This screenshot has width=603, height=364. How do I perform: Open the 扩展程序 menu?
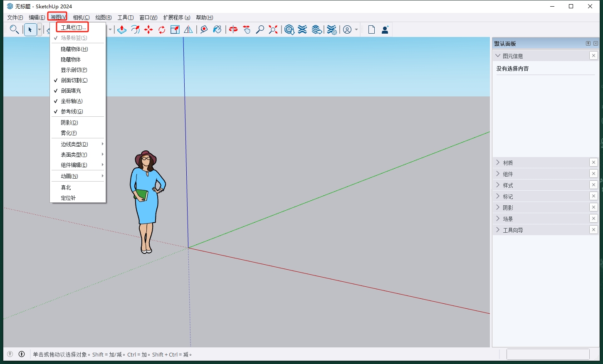point(177,17)
